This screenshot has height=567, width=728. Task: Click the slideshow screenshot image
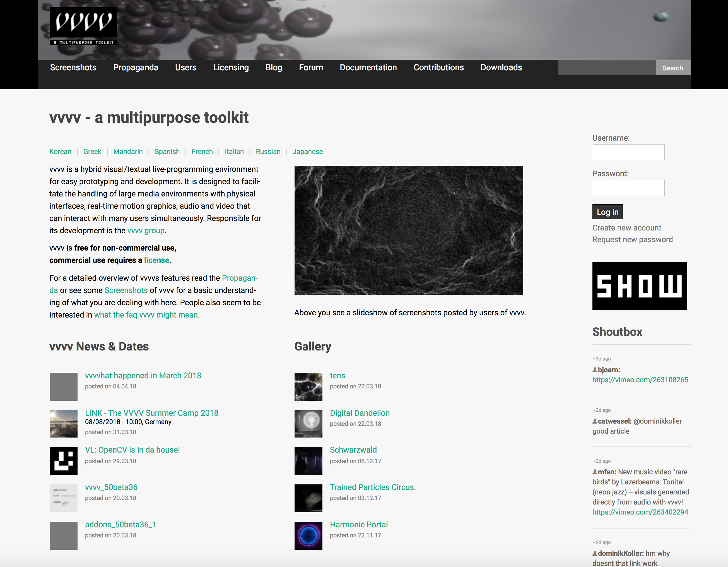pyautogui.click(x=409, y=230)
